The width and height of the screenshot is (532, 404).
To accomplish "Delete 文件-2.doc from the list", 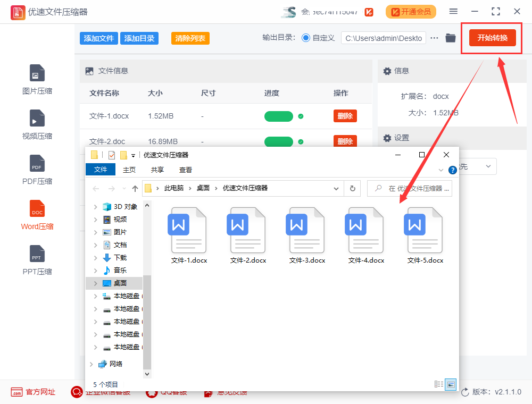I will pos(345,141).
